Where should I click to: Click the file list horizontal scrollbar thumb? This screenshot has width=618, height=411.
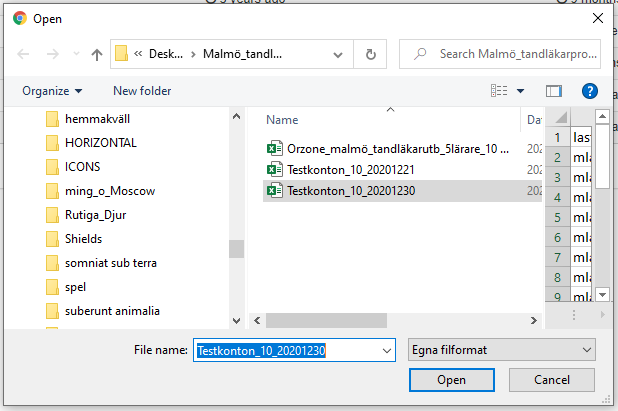pos(326,320)
